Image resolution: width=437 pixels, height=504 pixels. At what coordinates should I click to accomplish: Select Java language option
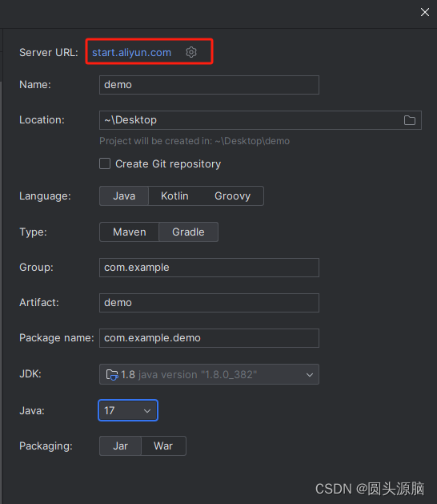(124, 196)
